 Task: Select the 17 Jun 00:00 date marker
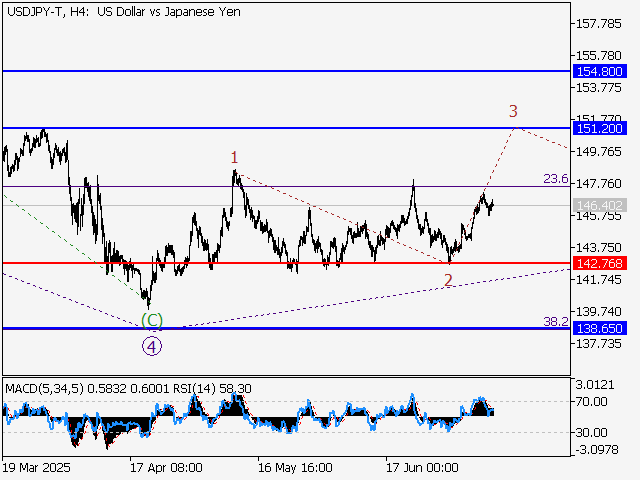point(421,467)
